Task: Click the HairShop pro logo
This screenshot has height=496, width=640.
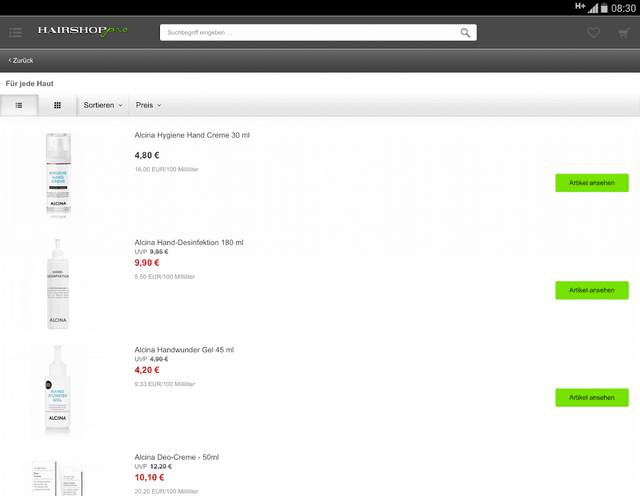Action: pyautogui.click(x=83, y=31)
